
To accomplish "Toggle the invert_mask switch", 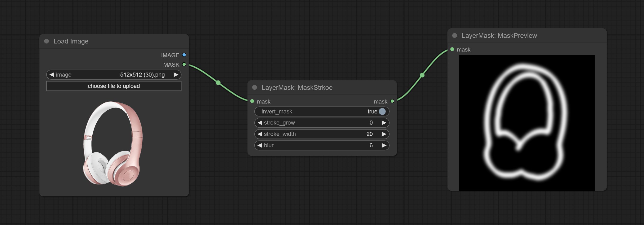I will (382, 112).
